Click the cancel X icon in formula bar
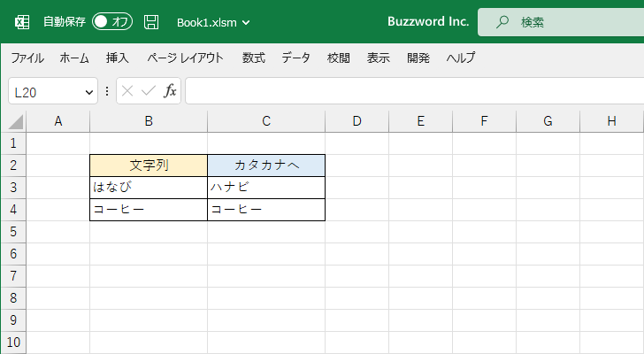The width and height of the screenshot is (644, 354). coord(127,91)
